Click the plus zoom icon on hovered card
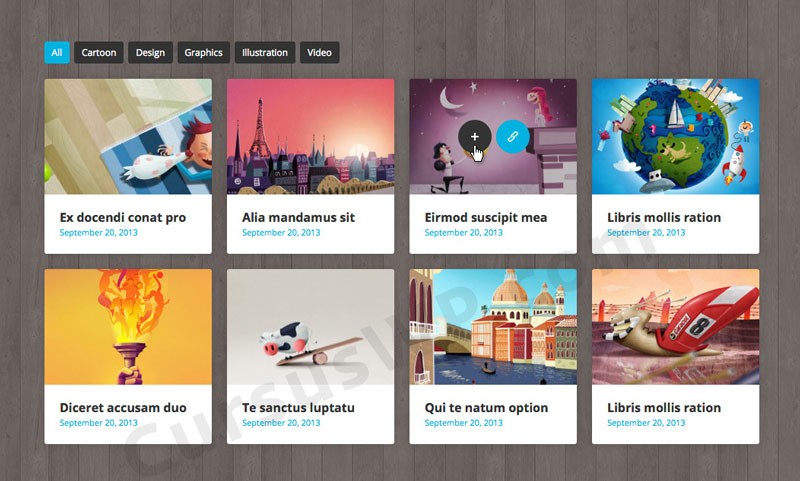The width and height of the screenshot is (800, 481). pos(474,136)
